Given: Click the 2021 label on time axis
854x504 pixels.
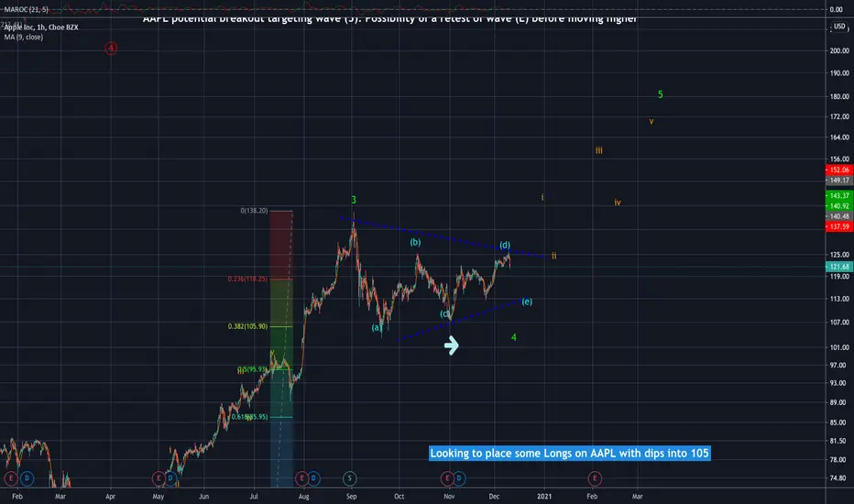Looking at the screenshot, I should pos(544,497).
